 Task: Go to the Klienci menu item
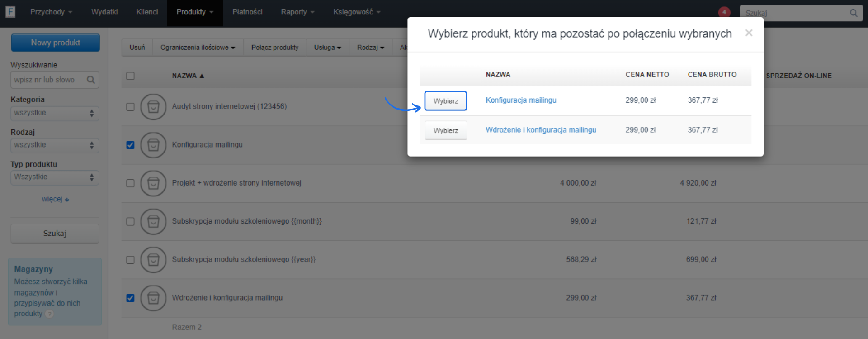click(x=147, y=12)
